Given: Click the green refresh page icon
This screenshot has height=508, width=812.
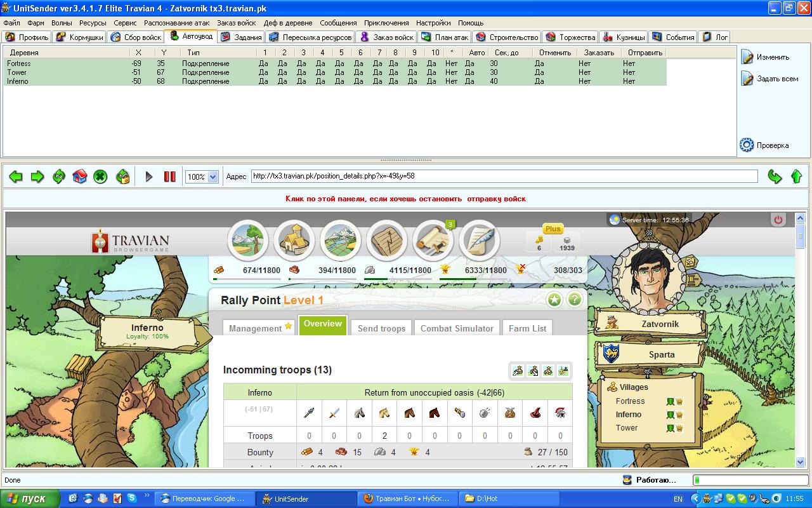Looking at the screenshot, I should pos(59,177).
